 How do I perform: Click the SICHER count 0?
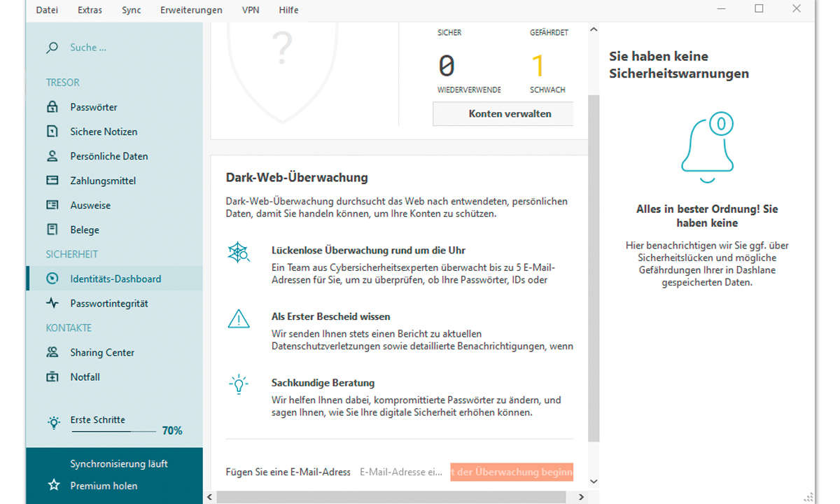point(447,66)
